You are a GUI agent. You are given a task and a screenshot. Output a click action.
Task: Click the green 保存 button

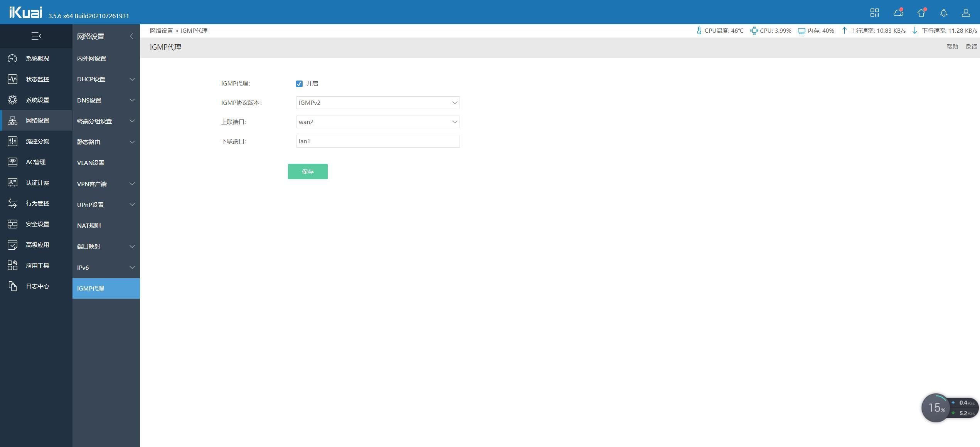[307, 171]
